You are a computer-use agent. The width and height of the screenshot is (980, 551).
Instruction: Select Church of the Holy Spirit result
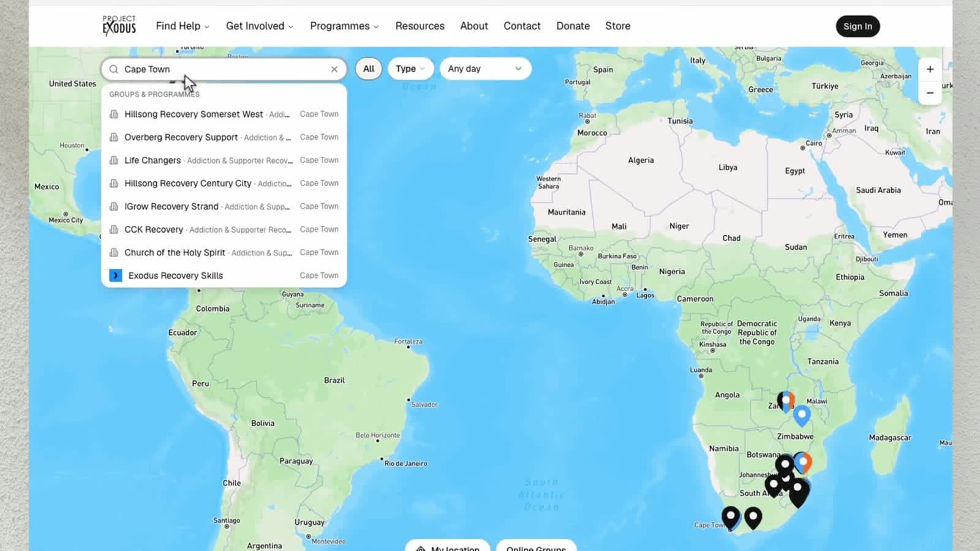click(x=224, y=252)
